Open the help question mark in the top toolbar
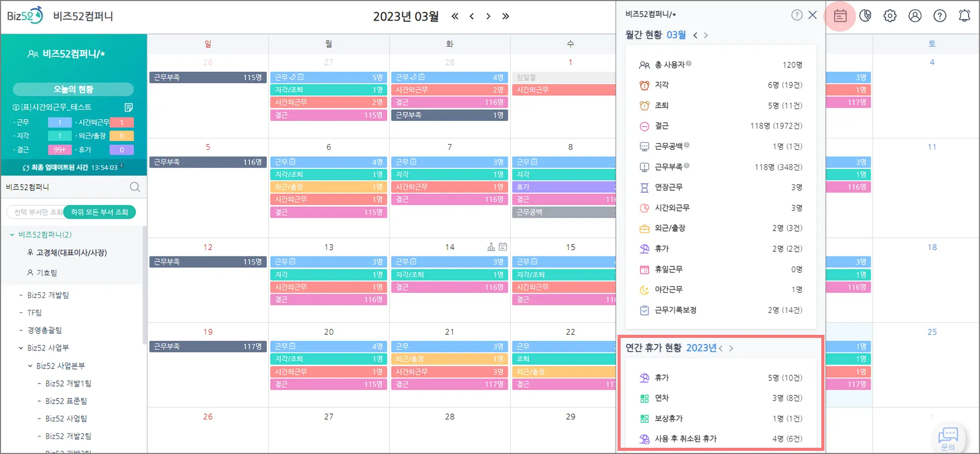Viewport: 980px width, 454px height. [940, 16]
